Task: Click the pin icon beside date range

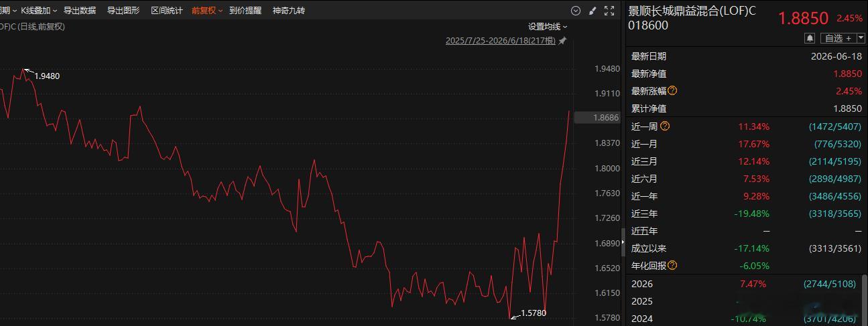Action: click(x=562, y=41)
